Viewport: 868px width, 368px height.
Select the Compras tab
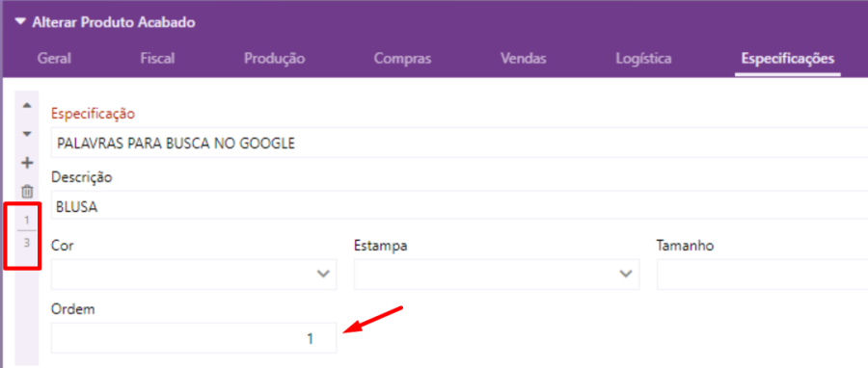point(402,59)
